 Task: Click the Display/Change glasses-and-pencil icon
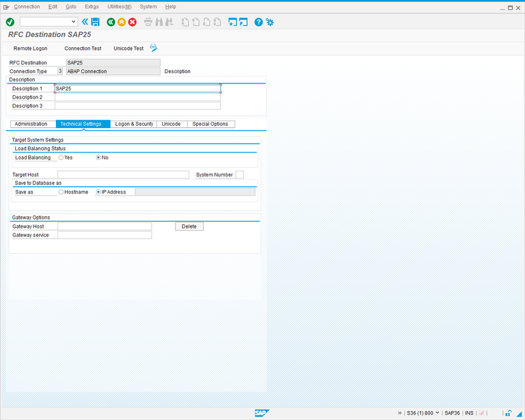[154, 48]
